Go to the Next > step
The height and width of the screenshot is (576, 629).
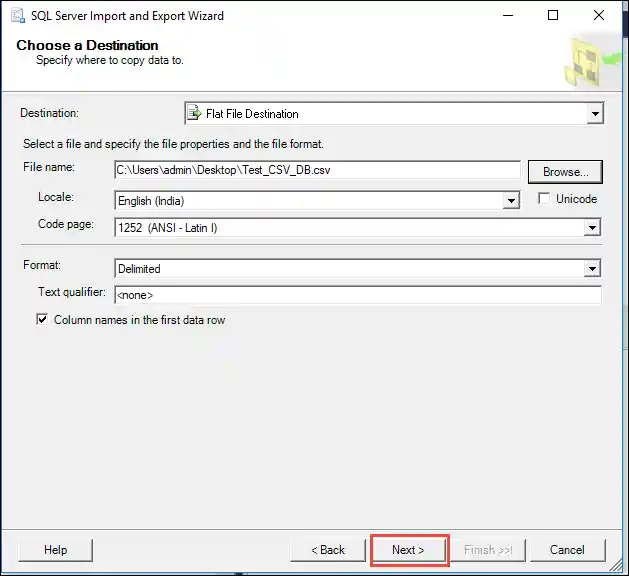pyautogui.click(x=408, y=550)
